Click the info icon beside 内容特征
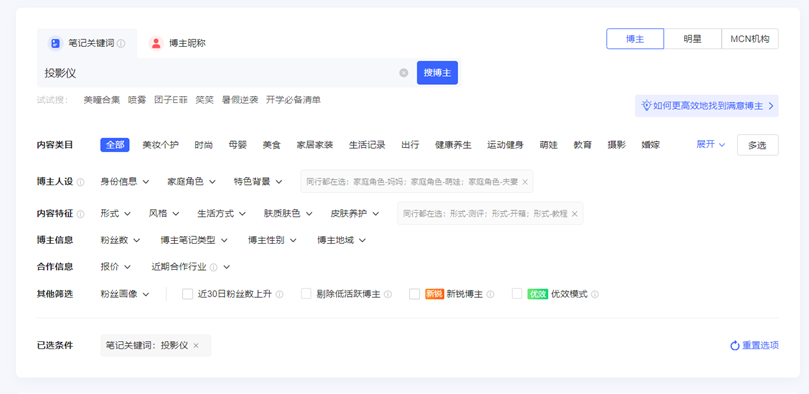 click(x=80, y=214)
